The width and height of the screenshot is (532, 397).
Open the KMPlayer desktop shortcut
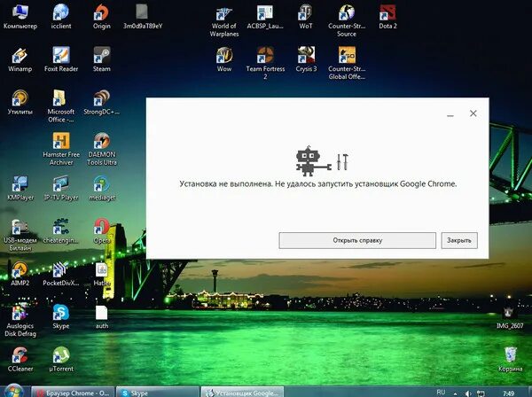coord(20,188)
